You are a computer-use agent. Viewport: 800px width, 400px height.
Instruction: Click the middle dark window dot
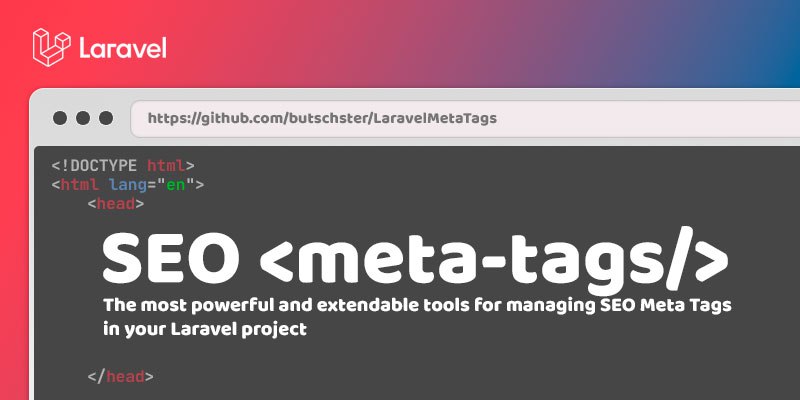click(x=83, y=118)
